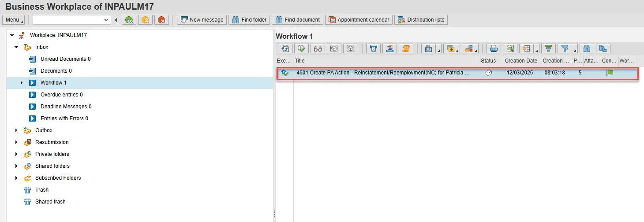Expand the Private folders node
The width and height of the screenshot is (644, 222).
point(17,154)
